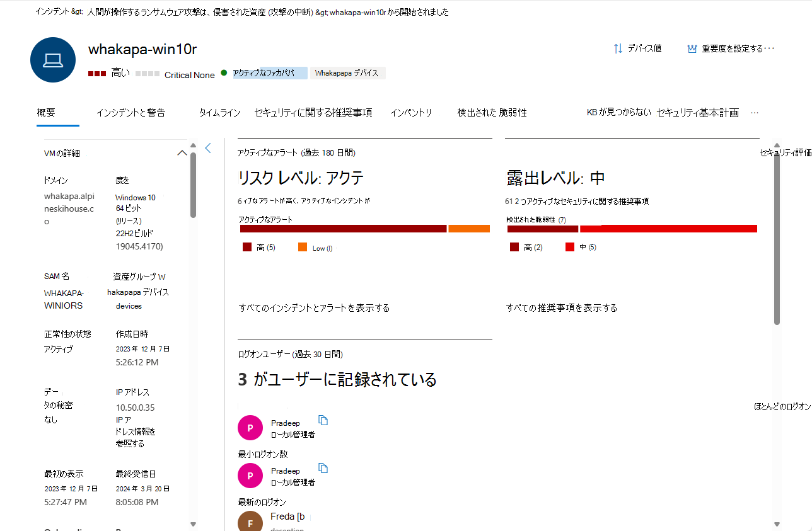Open セキュリティに関する推奨事項 tab
The image size is (812, 531).
[313, 113]
